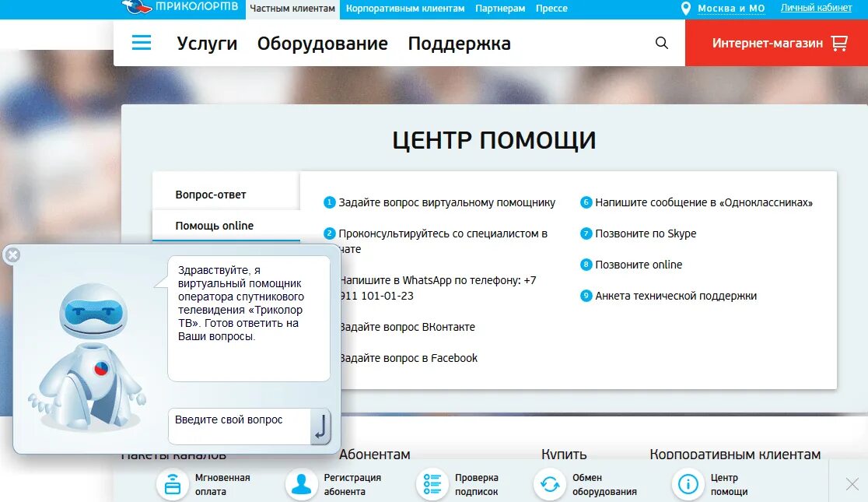Click the Проверка подписок list icon
Viewport: 868px width, 502px height.
pyautogui.click(x=432, y=484)
